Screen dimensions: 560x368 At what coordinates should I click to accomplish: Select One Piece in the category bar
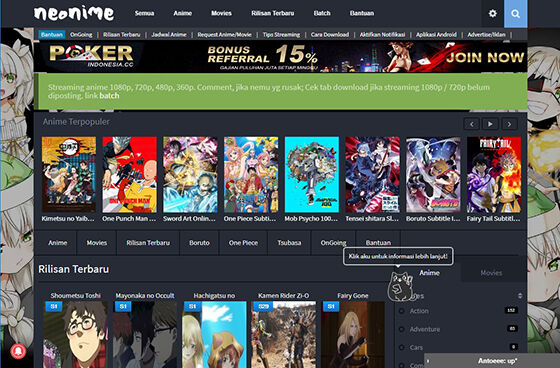(x=243, y=243)
